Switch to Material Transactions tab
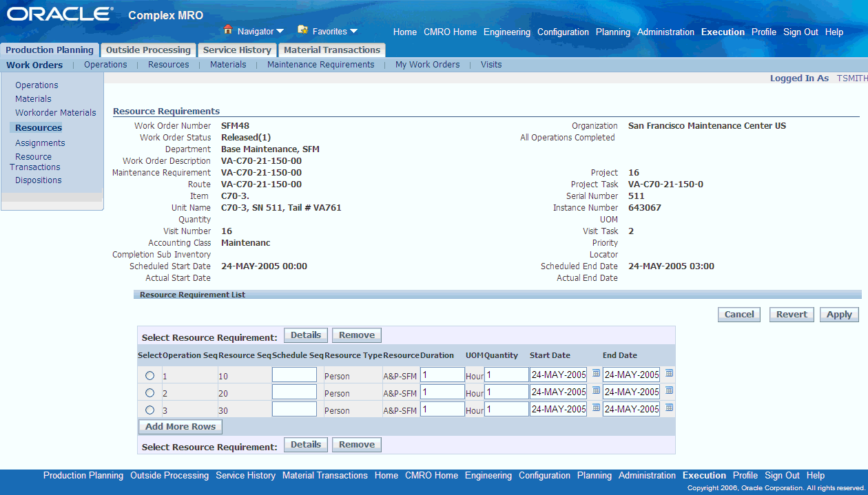Viewport: 868px width, 495px height. tap(332, 50)
